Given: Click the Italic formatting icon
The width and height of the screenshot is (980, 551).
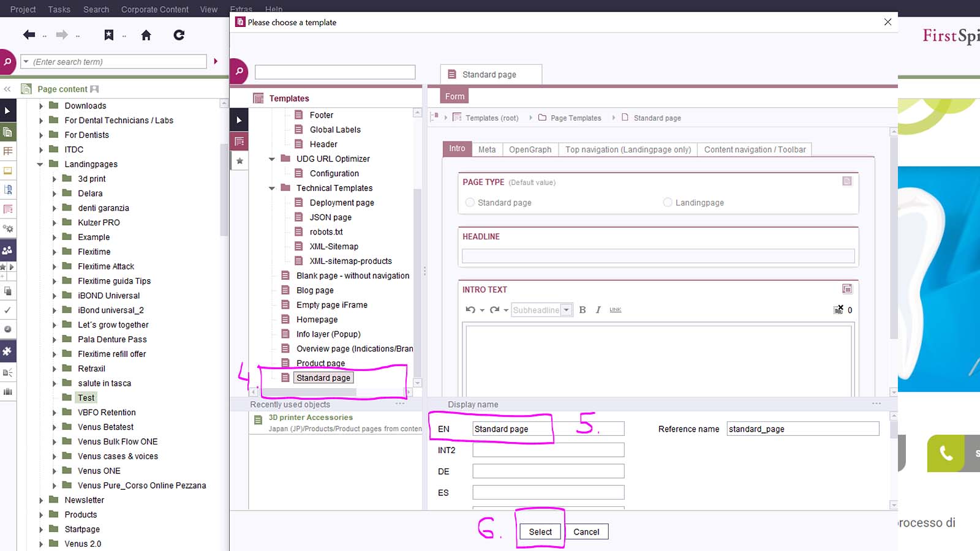Looking at the screenshot, I should [x=598, y=310].
